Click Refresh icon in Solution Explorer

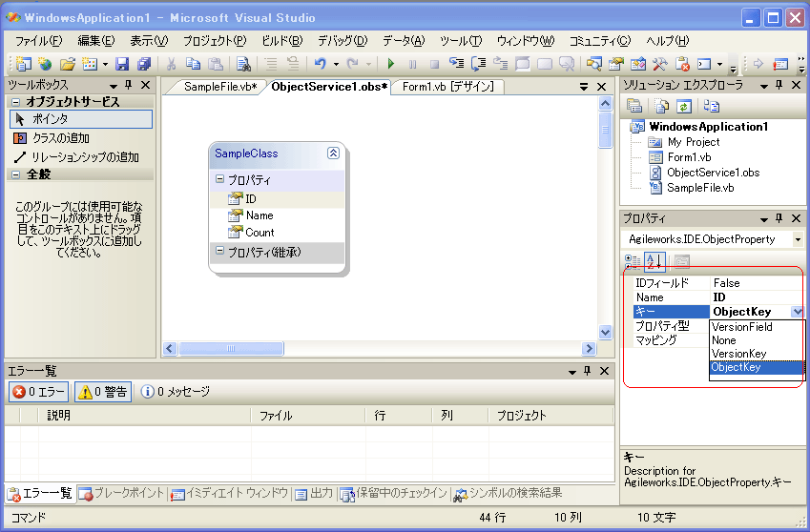click(x=684, y=106)
